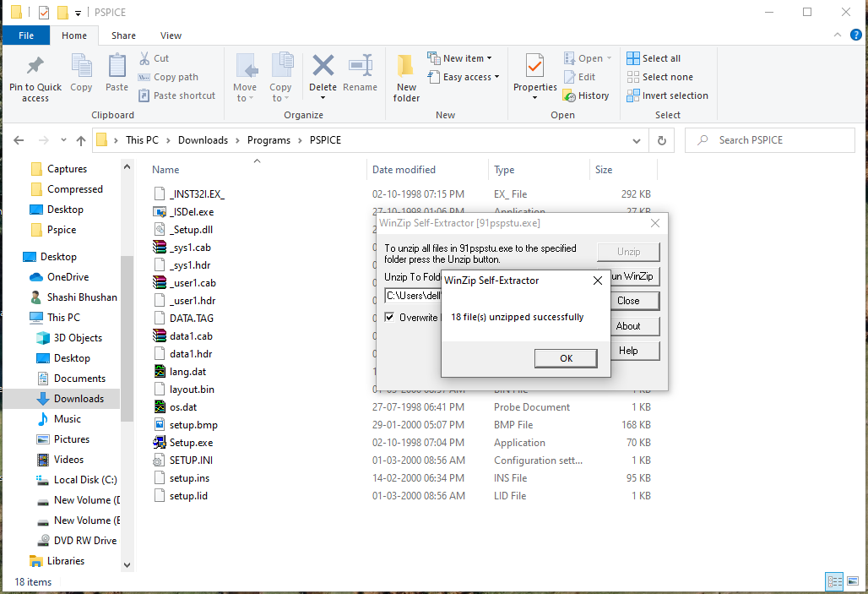
Task: Click the Cut scissors icon
Action: 144,58
